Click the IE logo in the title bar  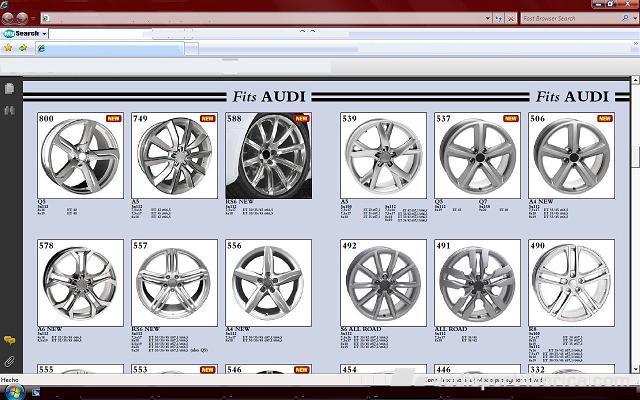(4, 4)
